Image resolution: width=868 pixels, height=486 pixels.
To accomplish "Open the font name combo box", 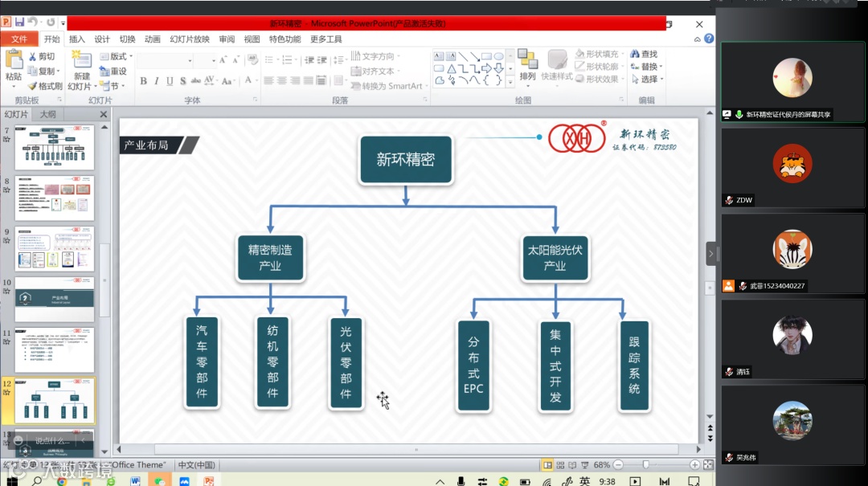I will click(165, 59).
